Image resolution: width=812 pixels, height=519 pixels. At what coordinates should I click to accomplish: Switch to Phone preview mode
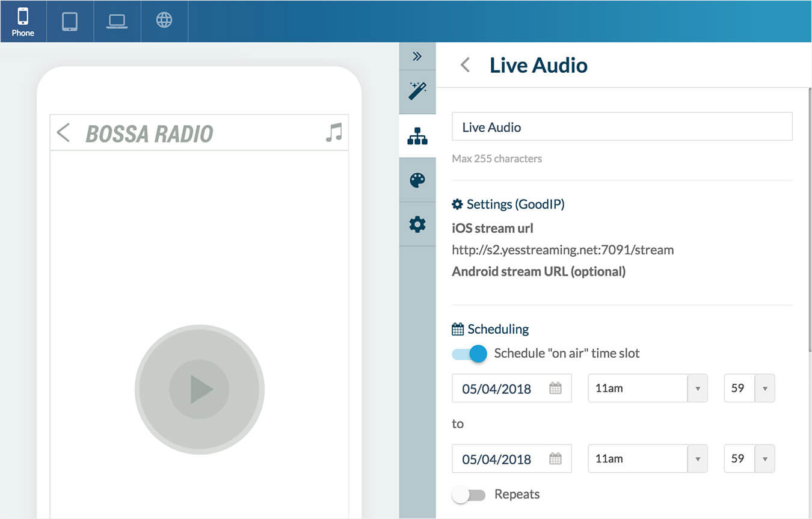pos(23,22)
